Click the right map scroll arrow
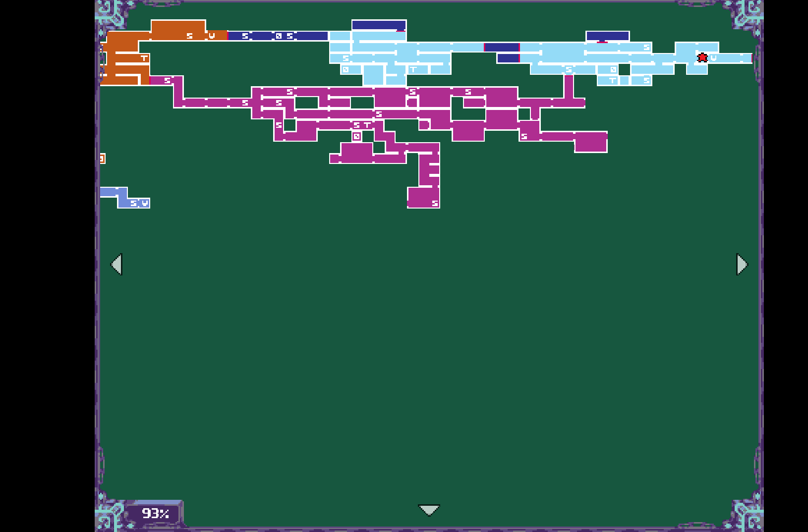This screenshot has height=532, width=808. 742,265
